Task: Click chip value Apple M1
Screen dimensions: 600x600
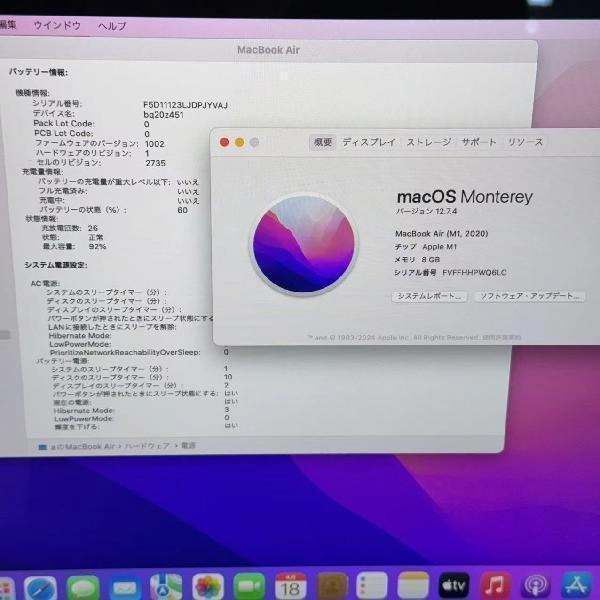Action: (439, 247)
